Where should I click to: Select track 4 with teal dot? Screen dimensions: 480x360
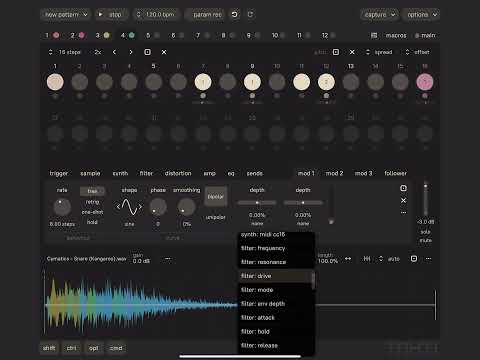(x=128, y=35)
